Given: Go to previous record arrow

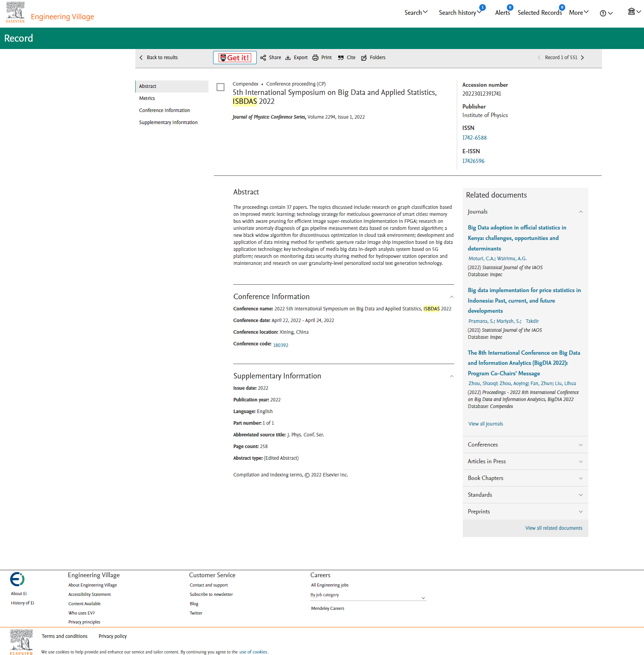Looking at the screenshot, I should click(539, 58).
